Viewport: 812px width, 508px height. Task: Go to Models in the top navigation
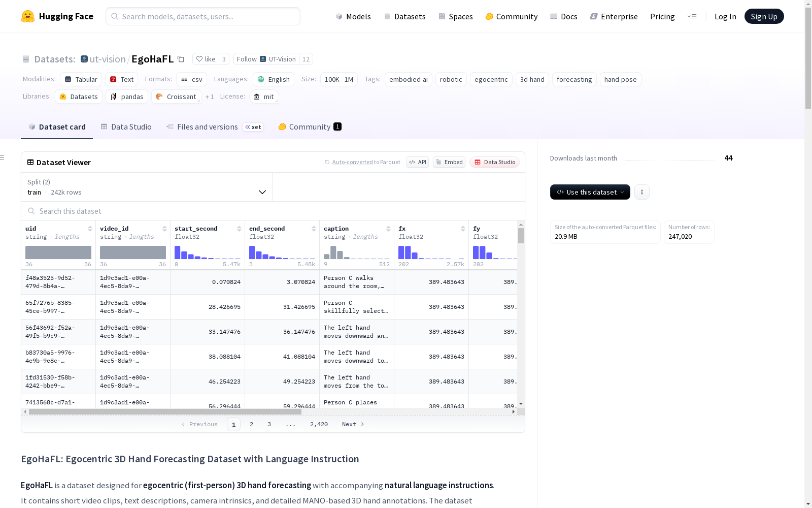point(353,16)
